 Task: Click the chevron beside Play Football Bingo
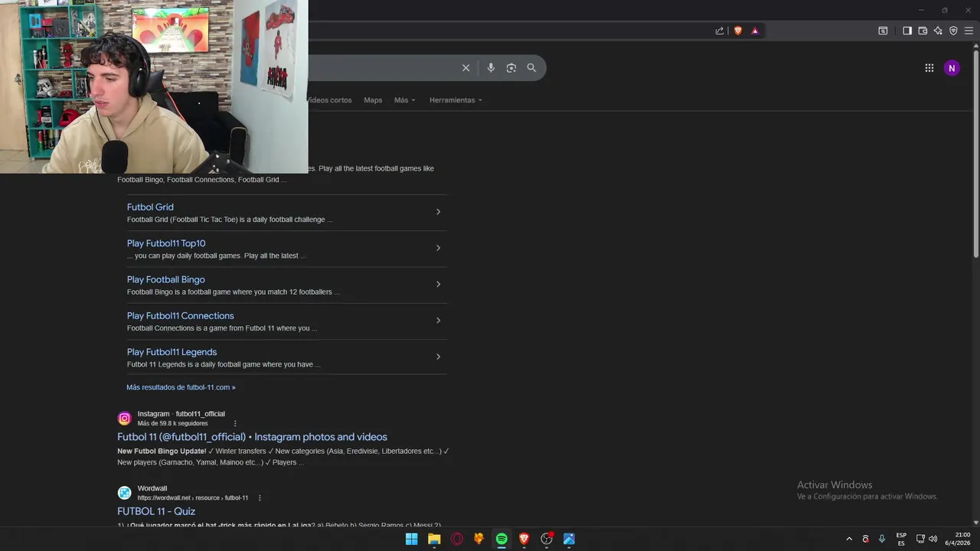pos(438,284)
